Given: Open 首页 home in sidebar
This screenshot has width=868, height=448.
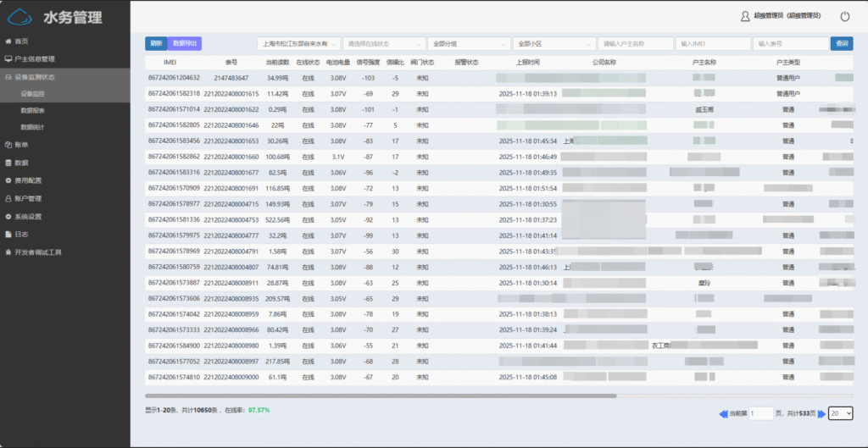Looking at the screenshot, I should (21, 41).
